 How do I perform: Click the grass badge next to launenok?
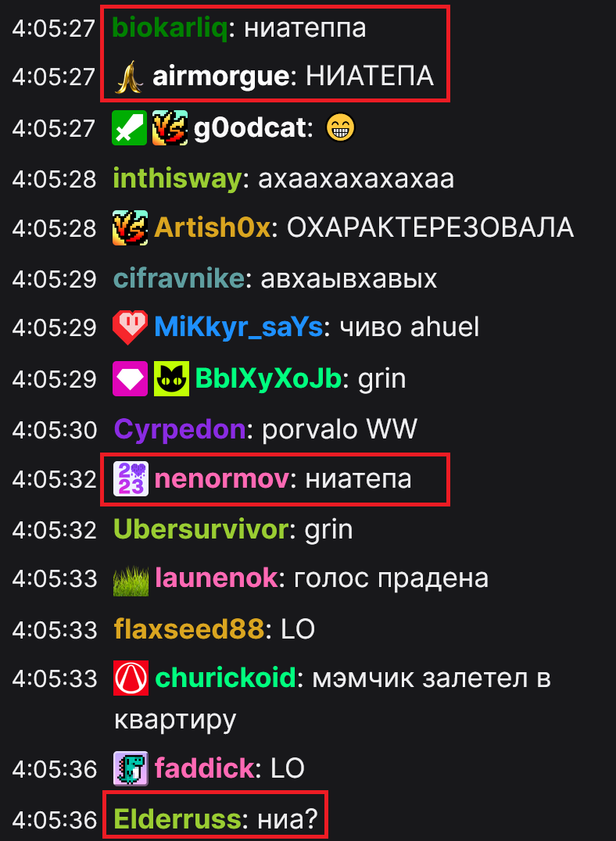(131, 579)
